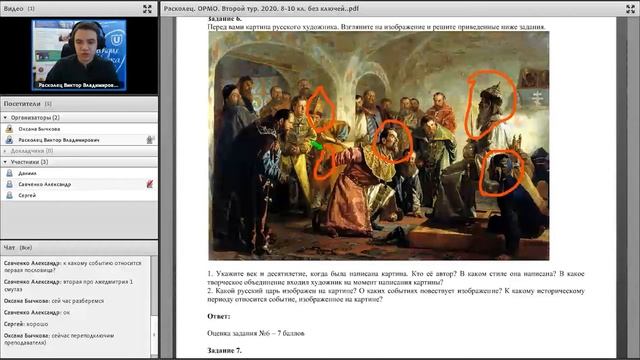This screenshot has width=640, height=360.
Task: Click the chat message 'к какому событию относится'
Action: pyautogui.click(x=73, y=267)
